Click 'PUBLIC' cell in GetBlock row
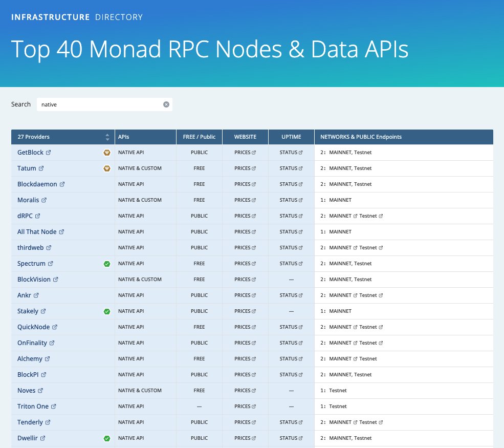Viewport: 504px width, 448px height. click(199, 153)
